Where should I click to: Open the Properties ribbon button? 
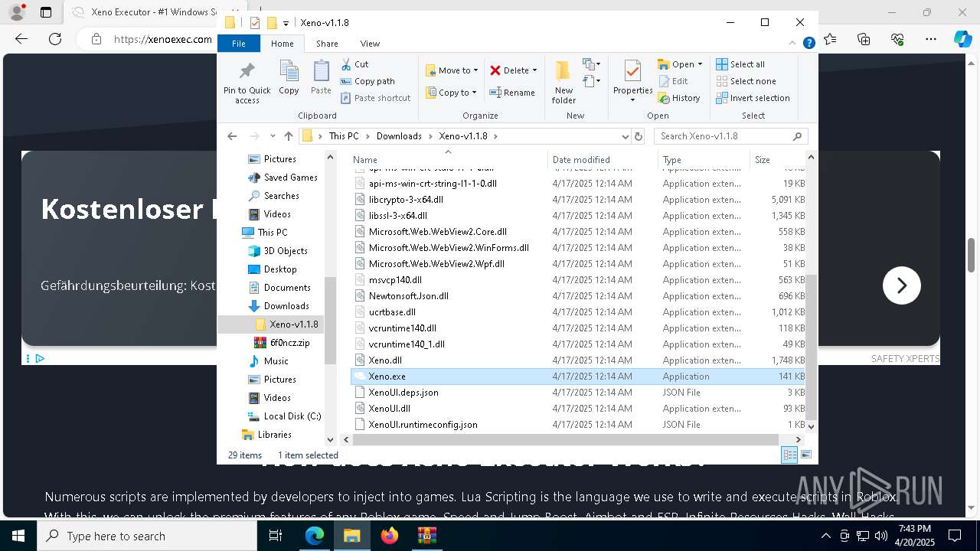click(632, 81)
